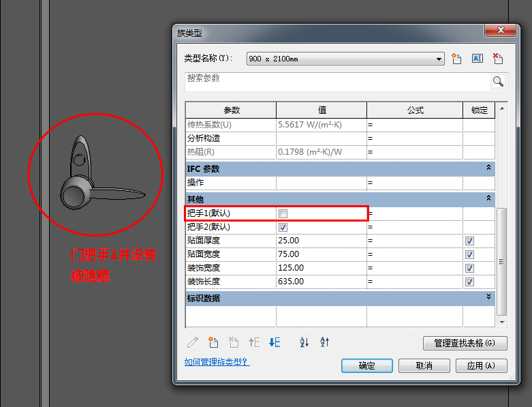Image resolution: width=532 pixels, height=407 pixels.
Task: Close the 族类型 dialog
Action: (x=501, y=30)
